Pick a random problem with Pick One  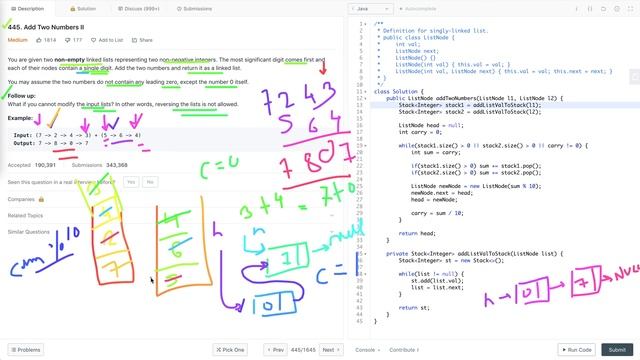coord(230,350)
